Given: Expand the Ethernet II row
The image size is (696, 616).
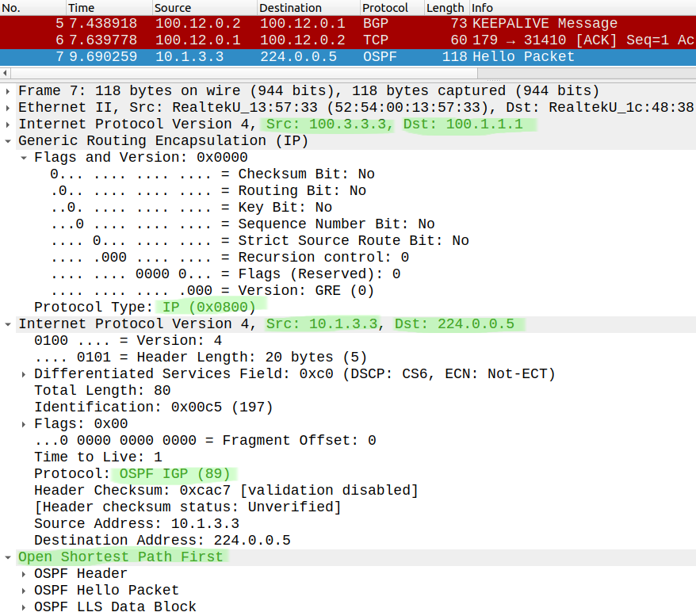Looking at the screenshot, I should pyautogui.click(x=8, y=108).
